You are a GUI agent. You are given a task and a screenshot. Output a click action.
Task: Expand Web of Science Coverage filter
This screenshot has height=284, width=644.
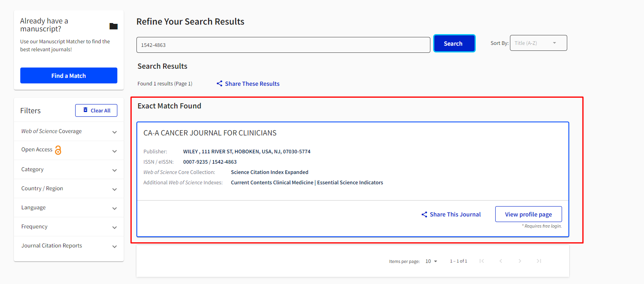(69, 131)
